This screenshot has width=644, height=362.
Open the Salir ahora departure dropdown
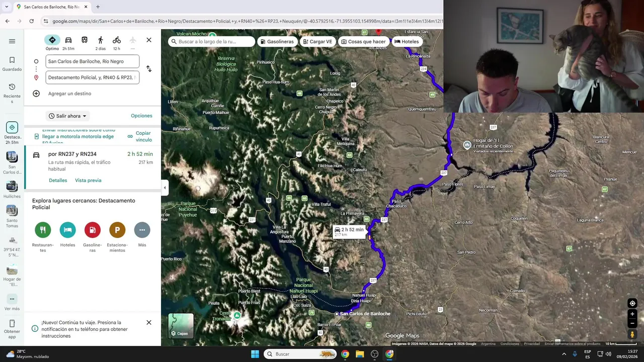click(x=68, y=116)
